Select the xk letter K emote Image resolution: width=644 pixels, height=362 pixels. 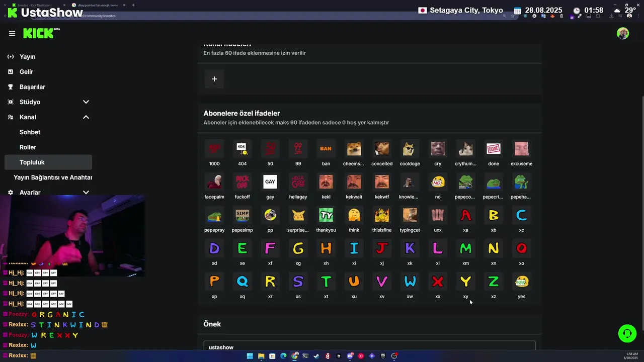pos(410,248)
